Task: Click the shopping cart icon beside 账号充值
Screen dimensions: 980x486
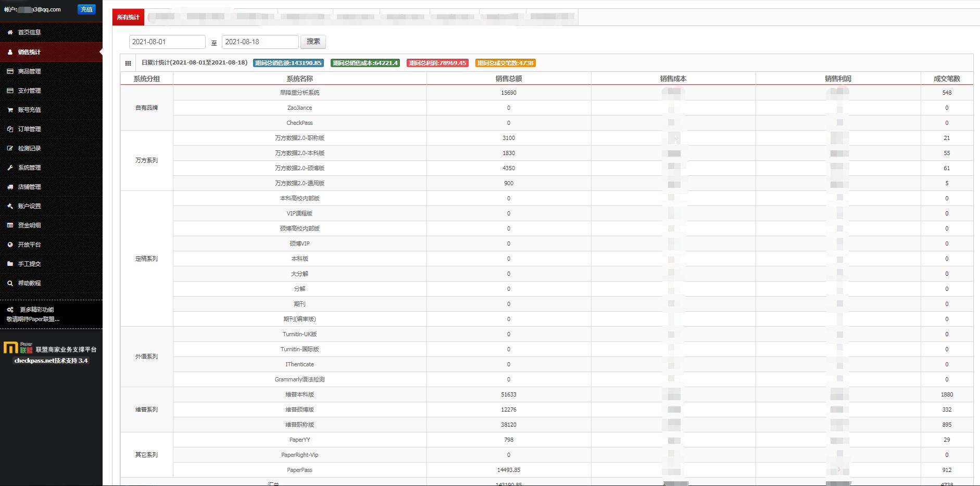Action: tap(10, 110)
